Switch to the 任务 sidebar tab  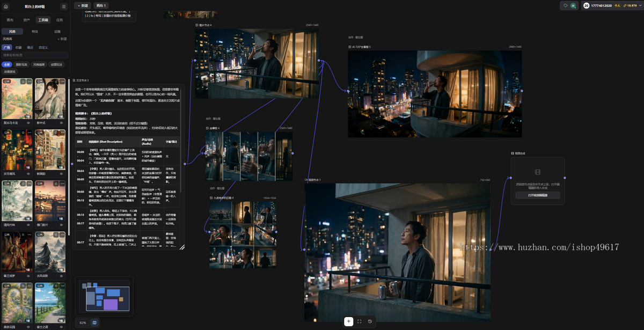click(59, 20)
